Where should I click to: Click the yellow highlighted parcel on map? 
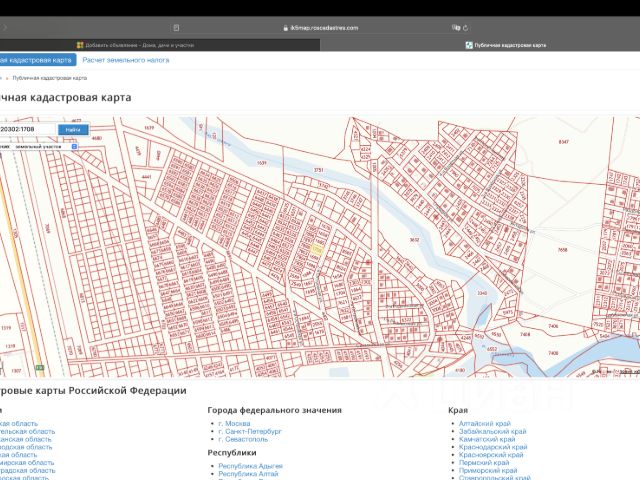[316, 250]
